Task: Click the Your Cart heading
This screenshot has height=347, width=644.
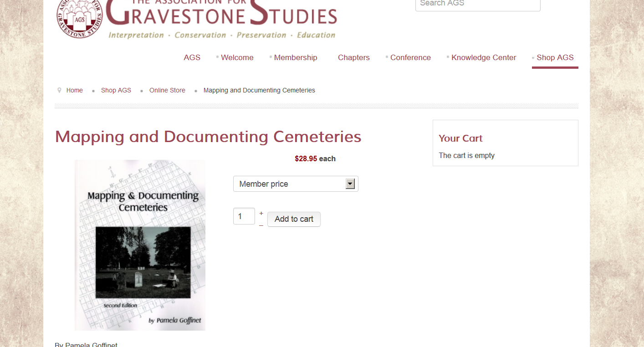Action: coord(460,138)
